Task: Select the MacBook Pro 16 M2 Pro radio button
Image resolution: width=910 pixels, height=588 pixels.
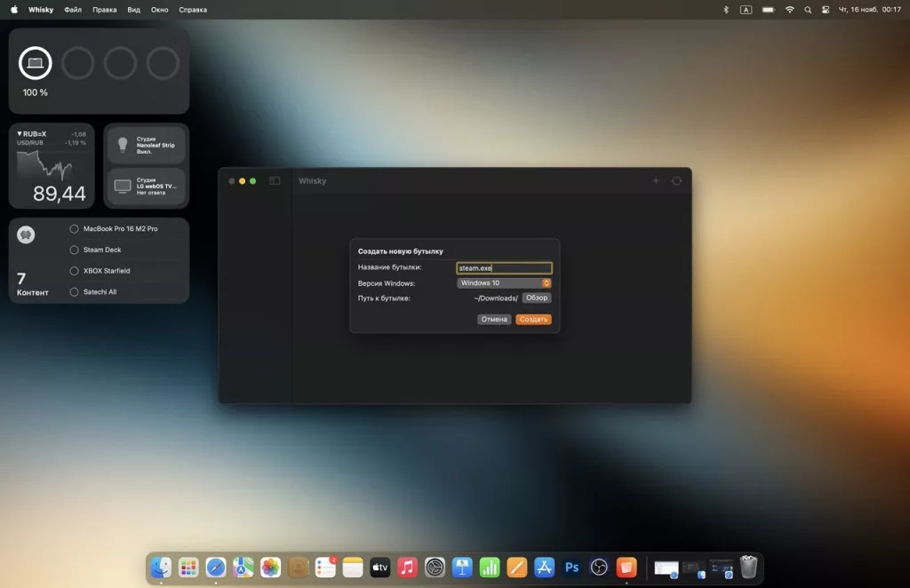Action: coord(75,229)
